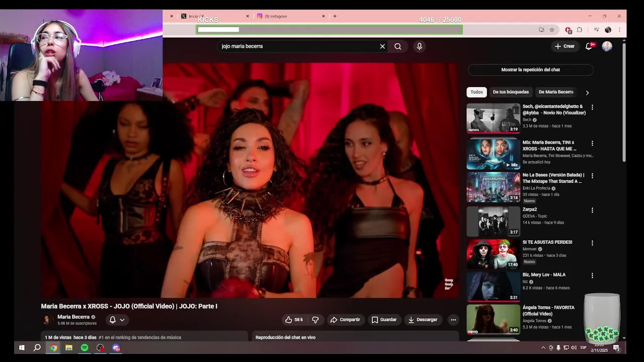Clear the search text with the X
This screenshot has height=362, width=644.
coord(382,46)
